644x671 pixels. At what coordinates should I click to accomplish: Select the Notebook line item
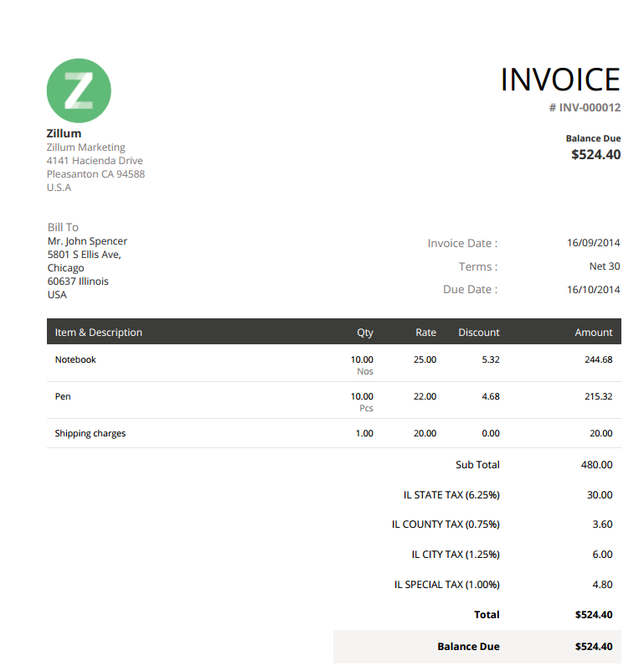pyautogui.click(x=75, y=359)
